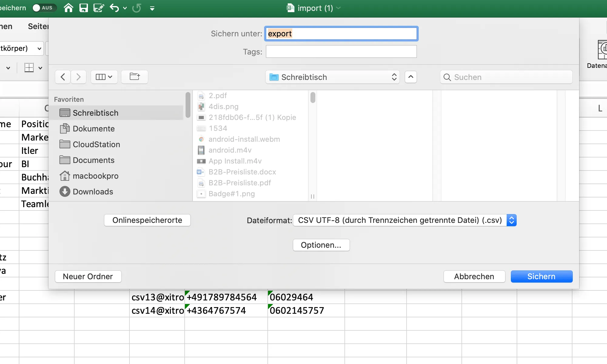Click the Redo arrow icon

[x=137, y=8]
